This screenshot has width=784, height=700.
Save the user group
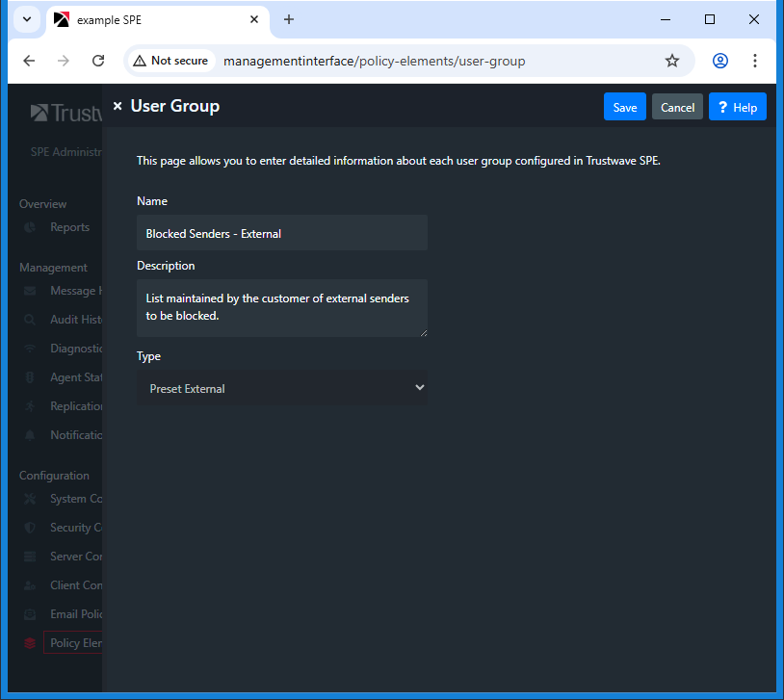tap(624, 107)
